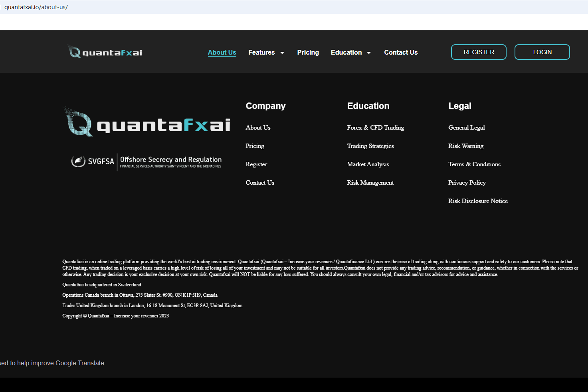Click the Operations Canada branch address line
Image resolution: width=588 pixels, height=392 pixels.
(x=140, y=295)
